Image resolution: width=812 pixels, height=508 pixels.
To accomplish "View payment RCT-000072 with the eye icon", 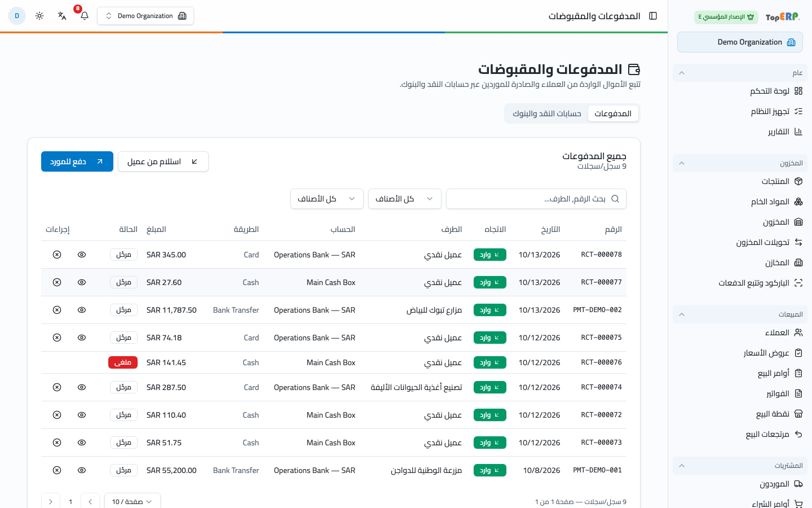I will pos(82,415).
